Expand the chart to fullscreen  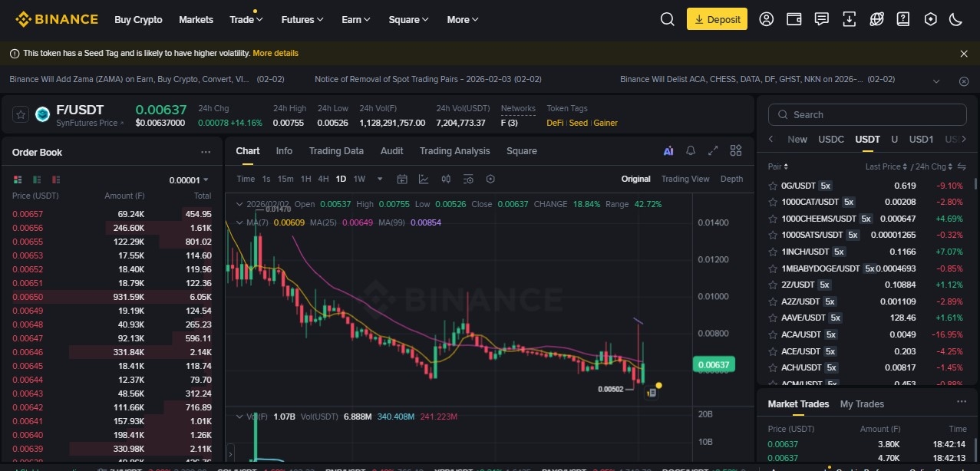[713, 150]
